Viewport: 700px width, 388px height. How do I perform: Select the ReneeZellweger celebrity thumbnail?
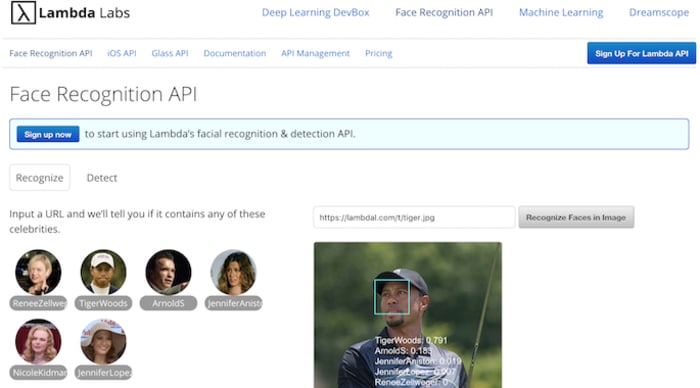click(38, 272)
